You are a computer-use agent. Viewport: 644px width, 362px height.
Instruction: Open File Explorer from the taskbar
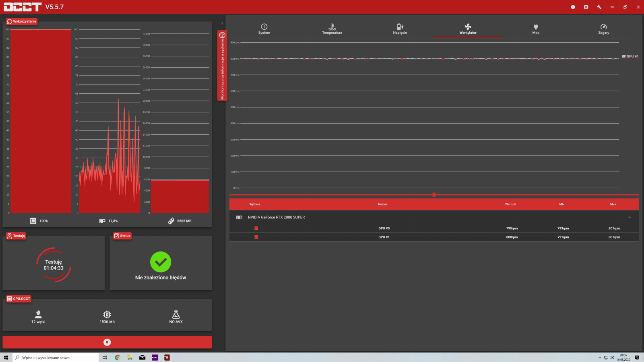130,358
